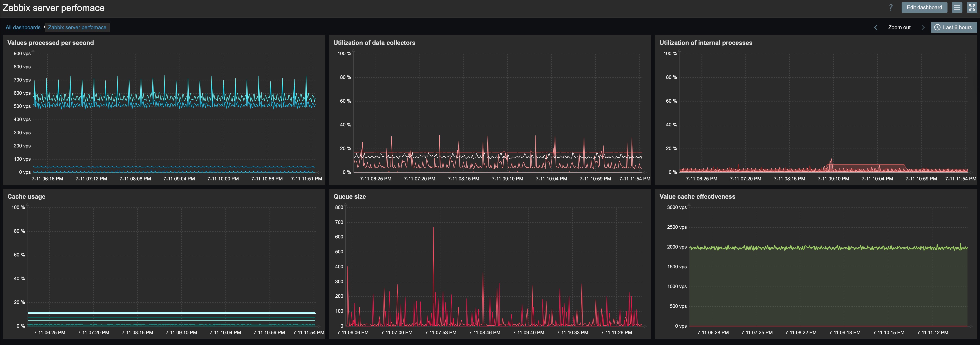The image size is (980, 345).
Task: Click the 7-11 06:16 PM time label
Action: 48,179
